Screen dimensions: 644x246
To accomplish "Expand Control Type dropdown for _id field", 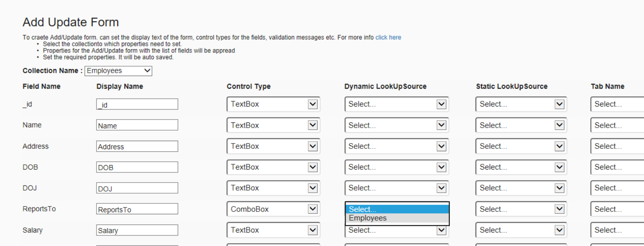I will (273, 104).
